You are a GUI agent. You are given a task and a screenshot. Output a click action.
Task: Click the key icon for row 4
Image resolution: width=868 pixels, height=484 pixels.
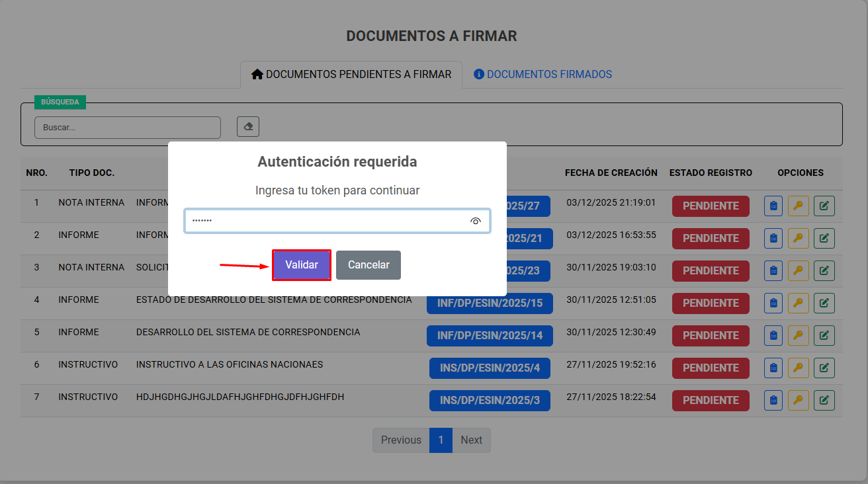[x=799, y=303]
